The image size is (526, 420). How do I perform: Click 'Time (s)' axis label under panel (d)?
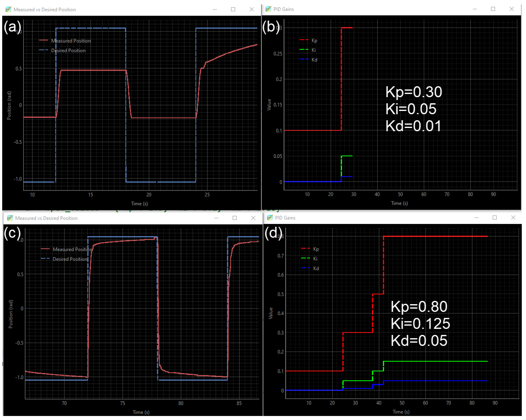point(401,412)
